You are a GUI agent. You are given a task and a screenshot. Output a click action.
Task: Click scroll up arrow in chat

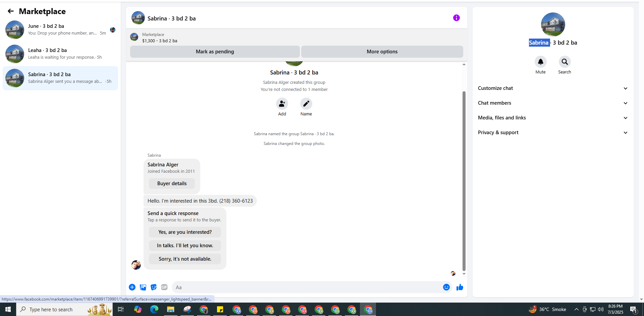click(x=464, y=64)
